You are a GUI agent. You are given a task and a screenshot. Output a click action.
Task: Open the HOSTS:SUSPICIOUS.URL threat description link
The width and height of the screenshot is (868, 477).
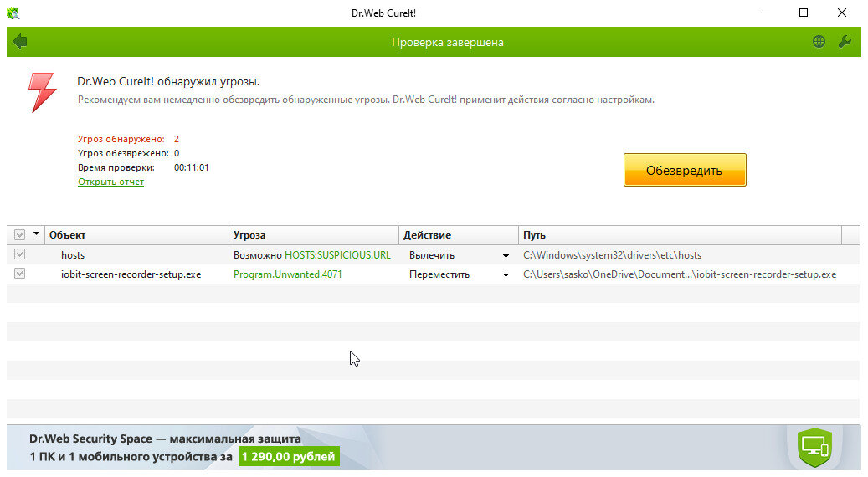click(337, 255)
